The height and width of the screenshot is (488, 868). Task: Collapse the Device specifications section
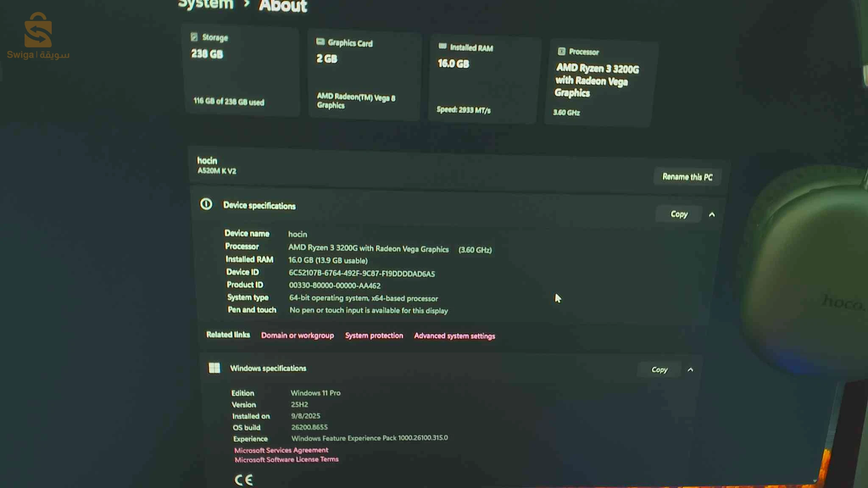(x=712, y=215)
